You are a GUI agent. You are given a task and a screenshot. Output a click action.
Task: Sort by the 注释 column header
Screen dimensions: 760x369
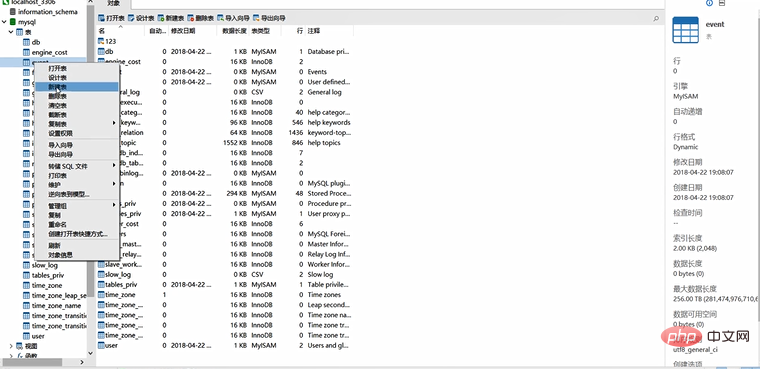pos(329,31)
